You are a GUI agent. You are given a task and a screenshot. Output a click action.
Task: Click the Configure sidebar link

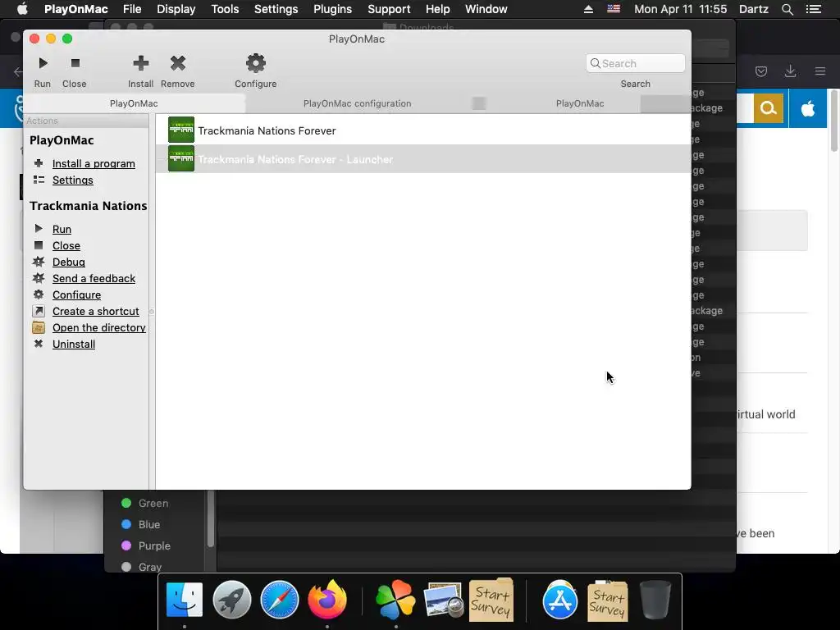(76, 295)
